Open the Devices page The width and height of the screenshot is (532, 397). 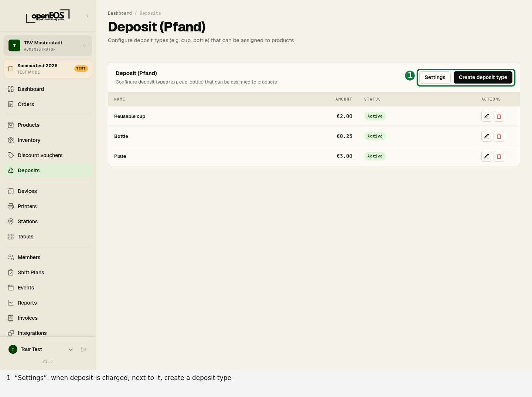coord(48,191)
